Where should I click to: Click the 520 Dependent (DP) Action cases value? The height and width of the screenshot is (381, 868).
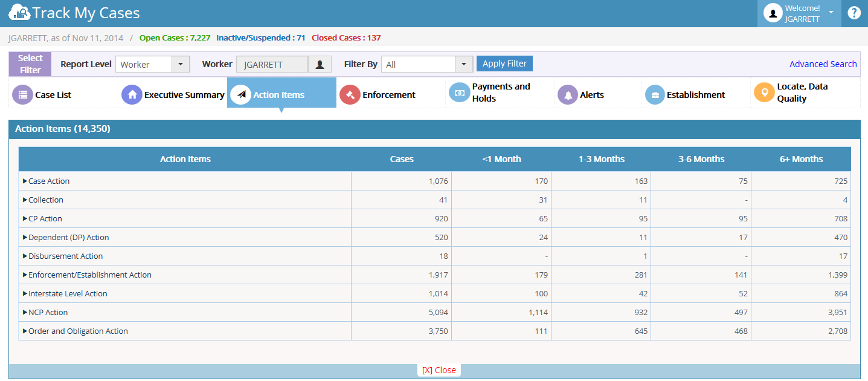[x=441, y=237]
